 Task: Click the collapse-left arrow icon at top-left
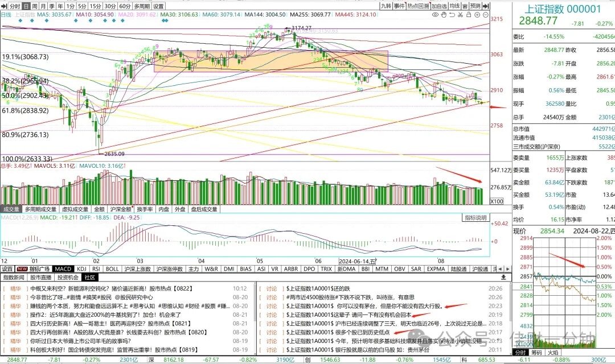[x=4, y=6]
